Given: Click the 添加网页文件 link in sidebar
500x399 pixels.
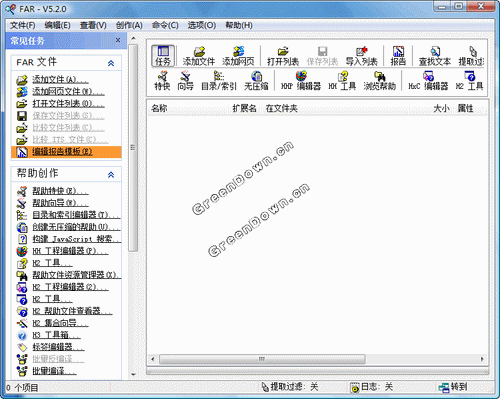Looking at the screenshot, I should (68, 91).
